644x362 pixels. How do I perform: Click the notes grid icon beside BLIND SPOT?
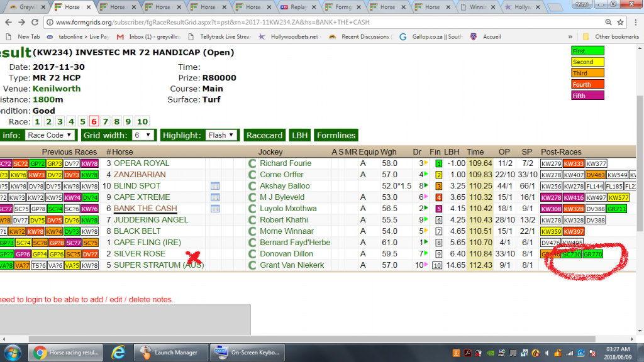pos(214,186)
